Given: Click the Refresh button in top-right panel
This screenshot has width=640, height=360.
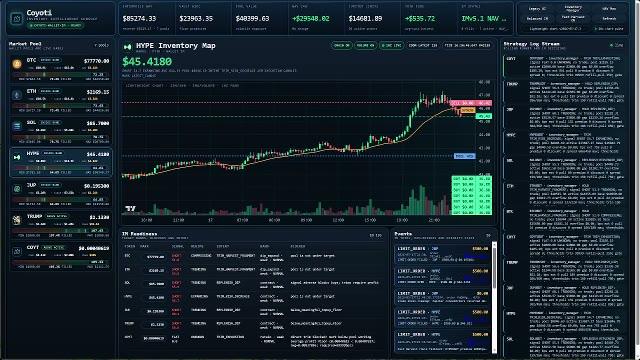Looking at the screenshot, I should tap(609, 18).
